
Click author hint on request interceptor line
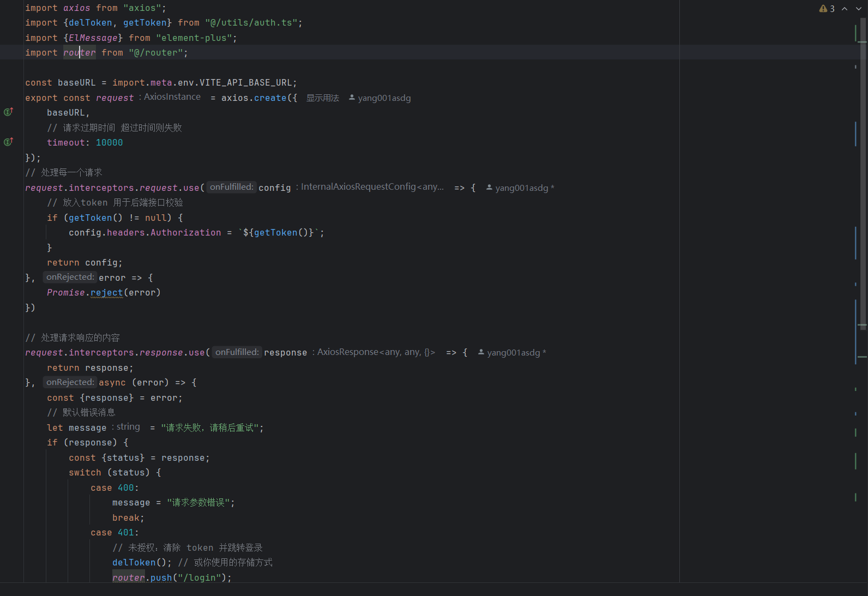pos(520,188)
